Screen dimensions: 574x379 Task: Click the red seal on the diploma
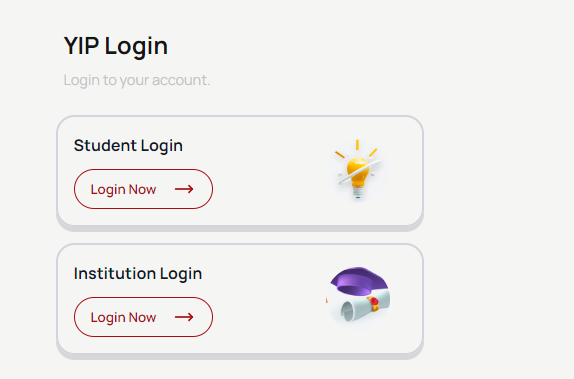[374, 302]
